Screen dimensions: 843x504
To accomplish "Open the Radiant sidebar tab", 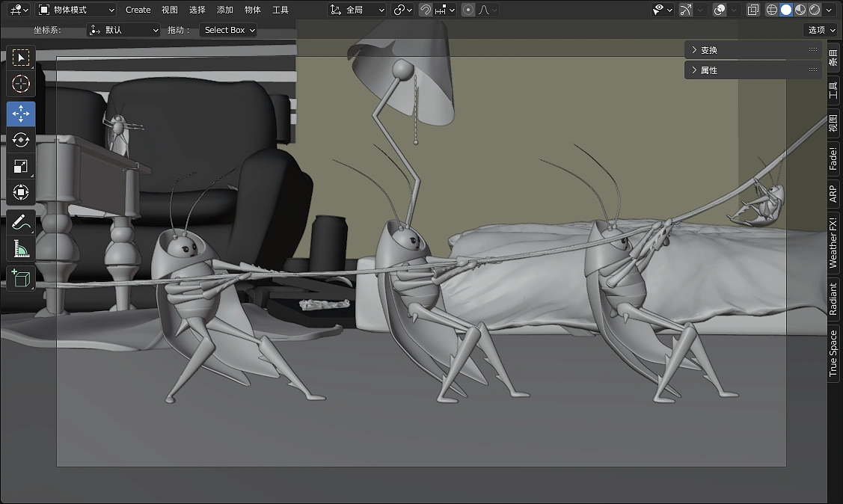I will pyautogui.click(x=833, y=299).
